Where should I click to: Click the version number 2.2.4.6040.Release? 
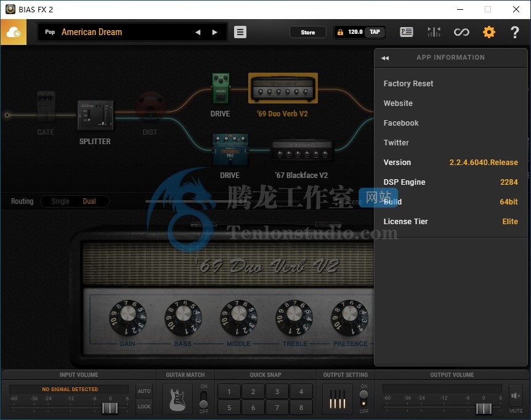[484, 163]
